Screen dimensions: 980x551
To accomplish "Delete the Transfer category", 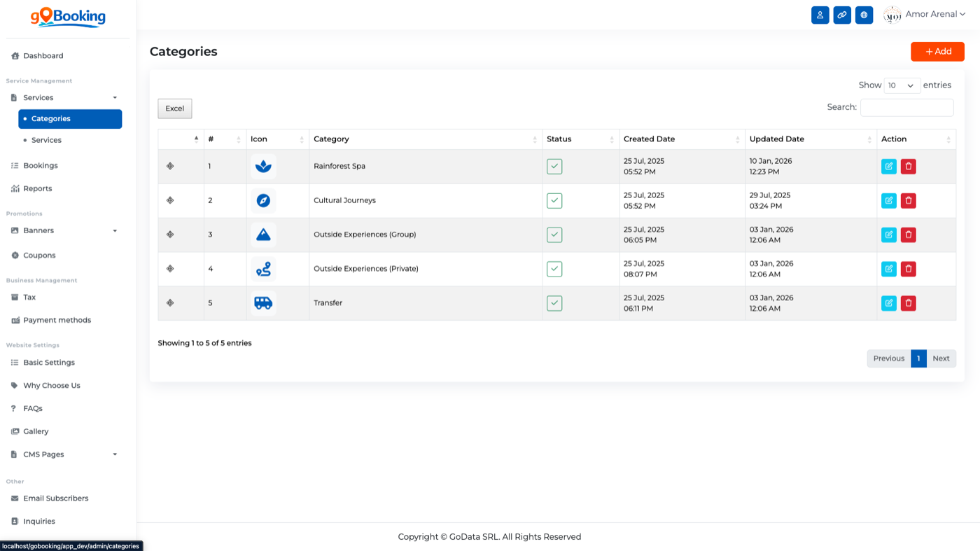I will click(909, 303).
